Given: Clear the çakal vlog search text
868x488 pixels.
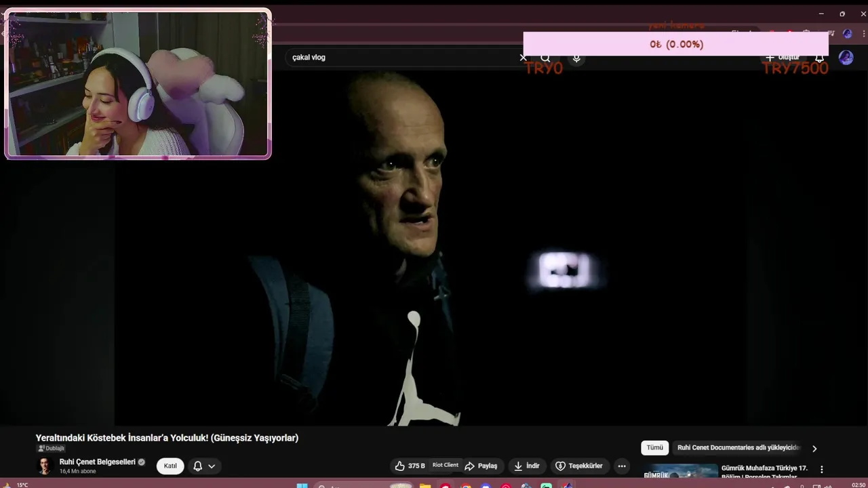Looking at the screenshot, I should [x=523, y=58].
